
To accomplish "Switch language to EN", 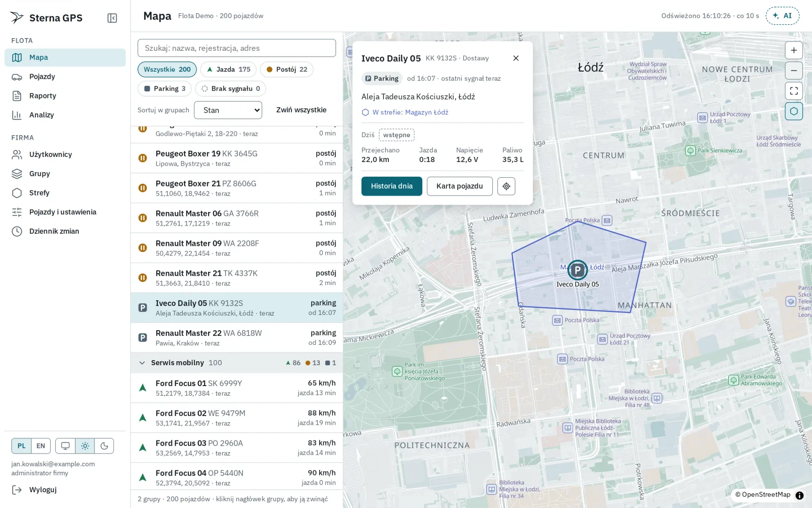I will click(41, 446).
